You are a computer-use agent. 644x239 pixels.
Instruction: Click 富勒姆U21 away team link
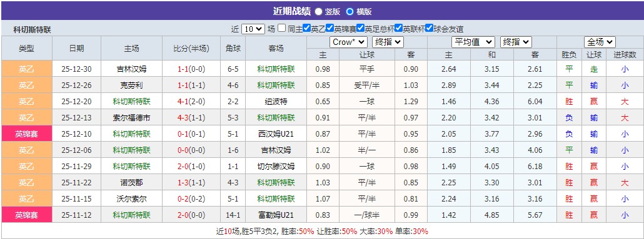tap(276, 215)
